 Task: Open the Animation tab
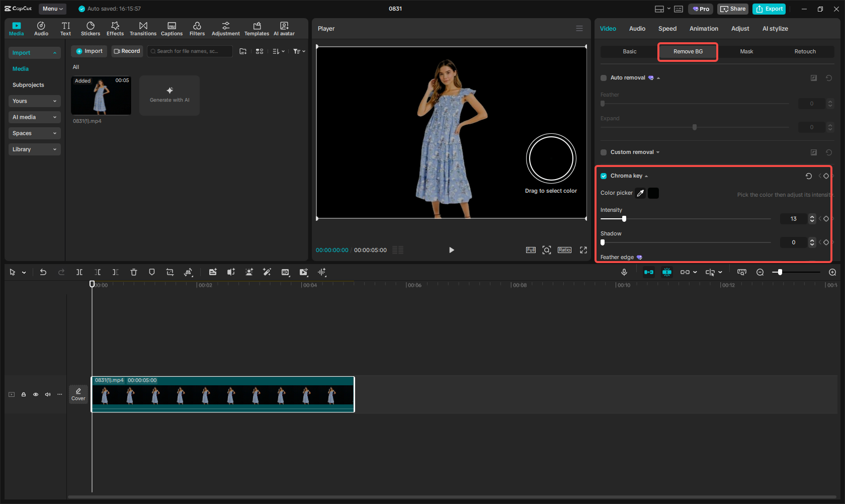[x=703, y=29]
